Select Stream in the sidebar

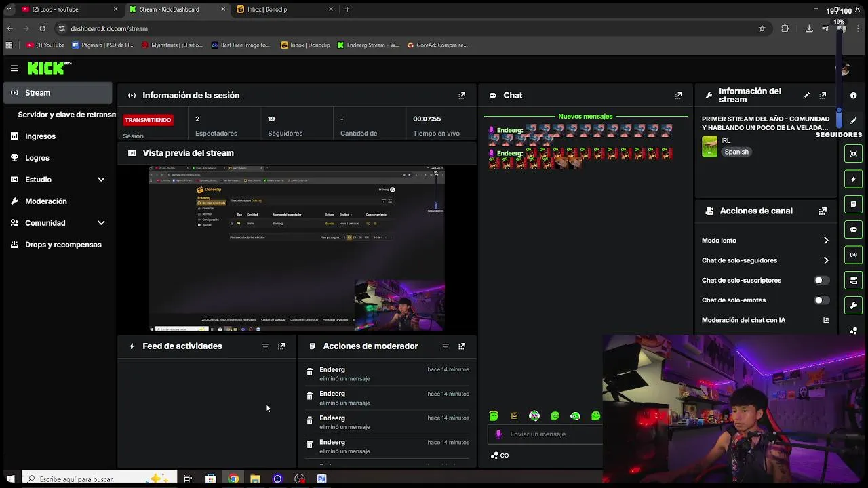click(x=58, y=93)
